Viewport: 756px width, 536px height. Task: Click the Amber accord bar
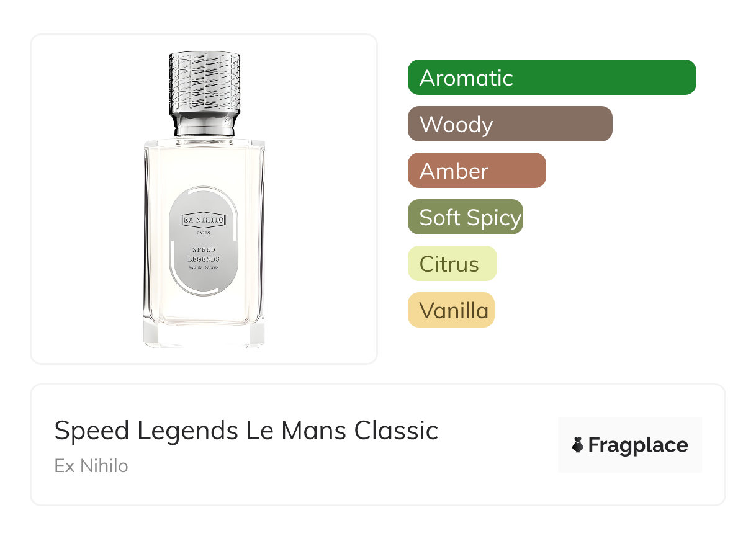[476, 171]
